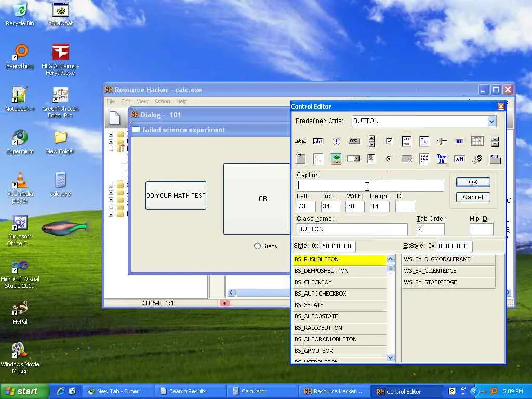Click into the Caption text field
The width and height of the screenshot is (532, 399).
click(370, 186)
